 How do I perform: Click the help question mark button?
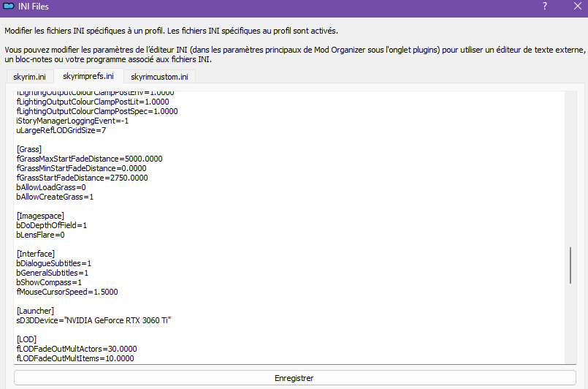point(545,6)
